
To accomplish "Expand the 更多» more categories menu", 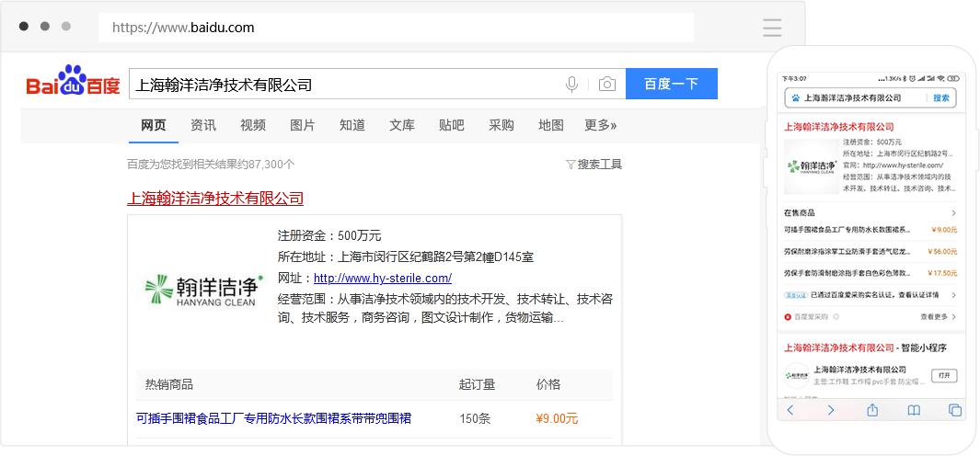I will tap(600, 125).
